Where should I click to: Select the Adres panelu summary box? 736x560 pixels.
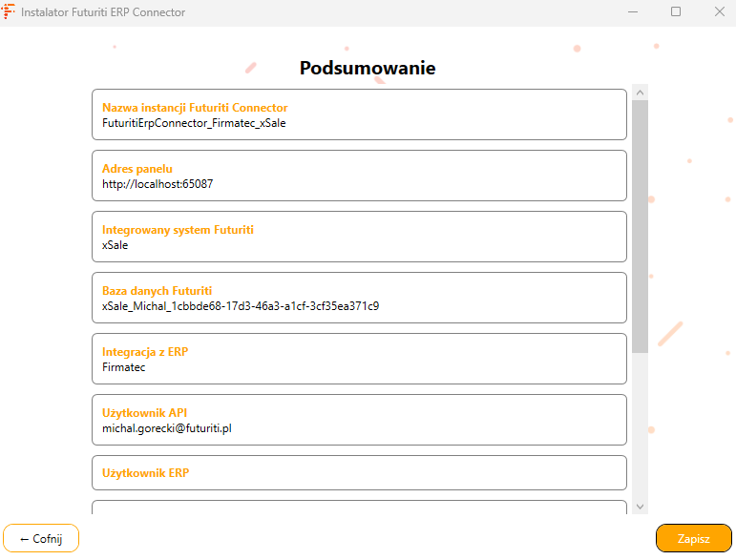click(359, 176)
